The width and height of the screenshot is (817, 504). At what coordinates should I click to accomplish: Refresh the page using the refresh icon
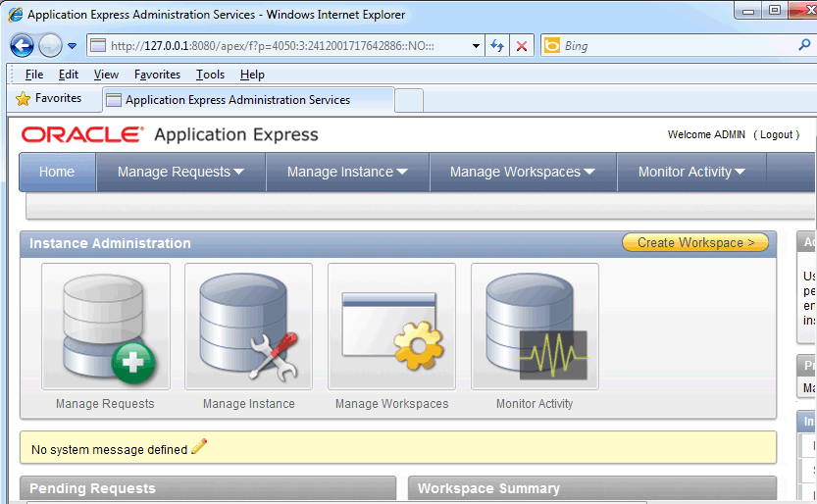coord(497,46)
